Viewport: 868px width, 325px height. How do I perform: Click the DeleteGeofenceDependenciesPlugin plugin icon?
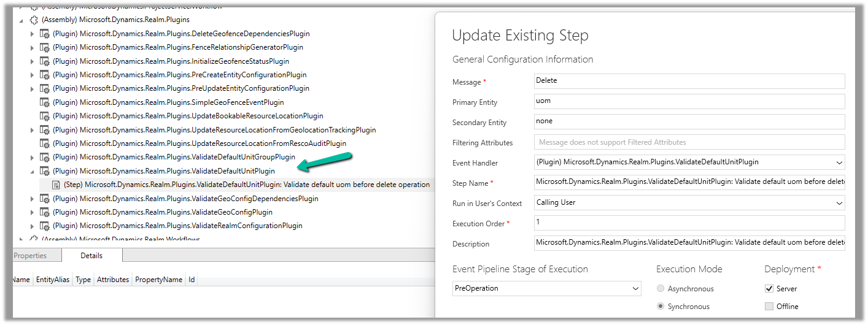(44, 34)
